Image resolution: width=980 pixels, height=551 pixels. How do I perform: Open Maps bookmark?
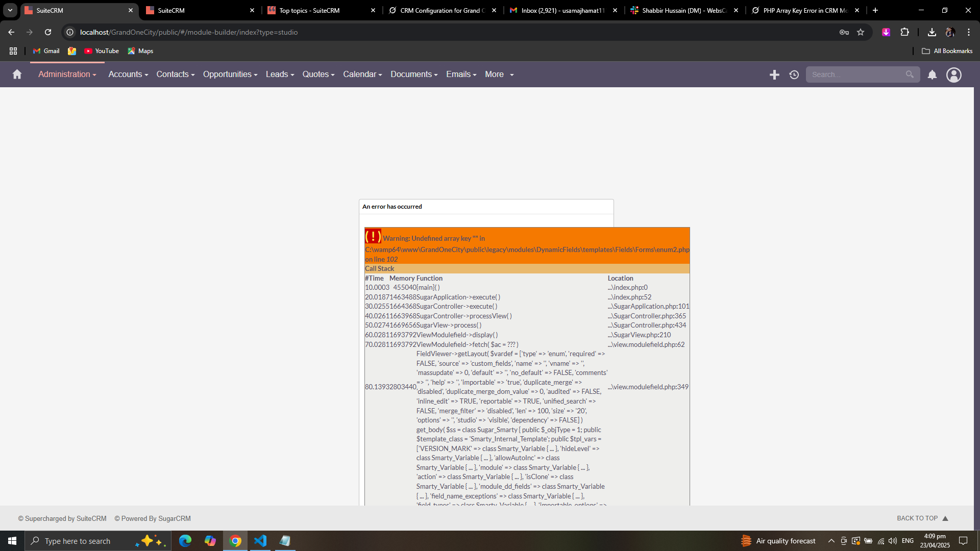[x=140, y=51]
